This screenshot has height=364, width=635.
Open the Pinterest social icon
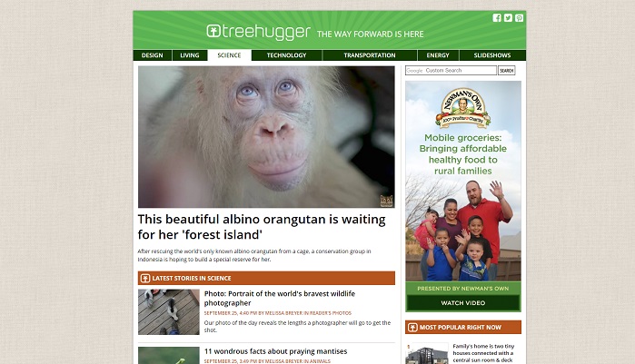tap(519, 18)
